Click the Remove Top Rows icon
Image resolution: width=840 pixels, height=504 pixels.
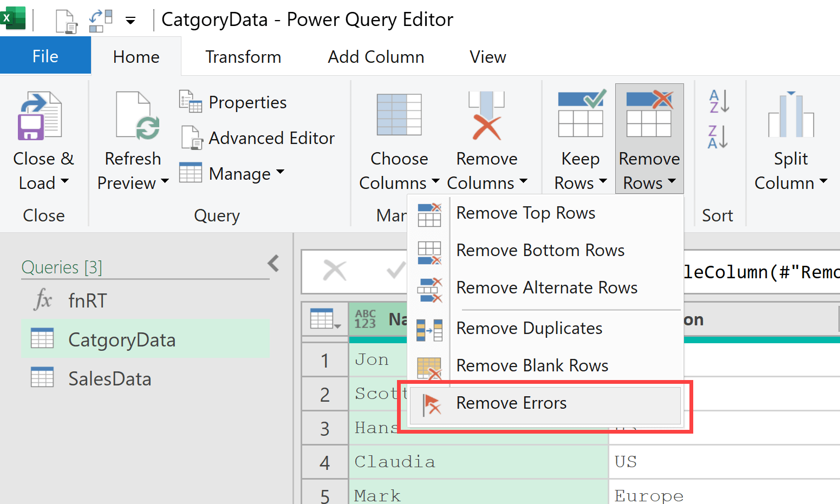(x=429, y=215)
